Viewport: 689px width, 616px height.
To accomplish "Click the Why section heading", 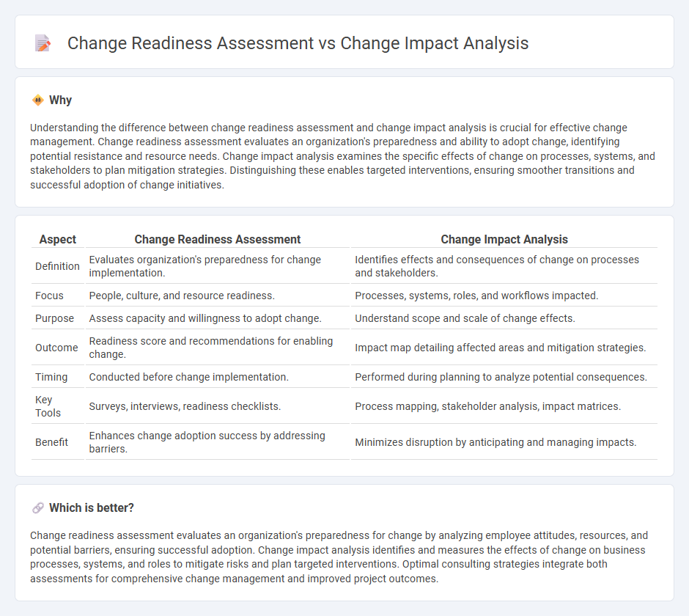I will pyautogui.click(x=61, y=100).
